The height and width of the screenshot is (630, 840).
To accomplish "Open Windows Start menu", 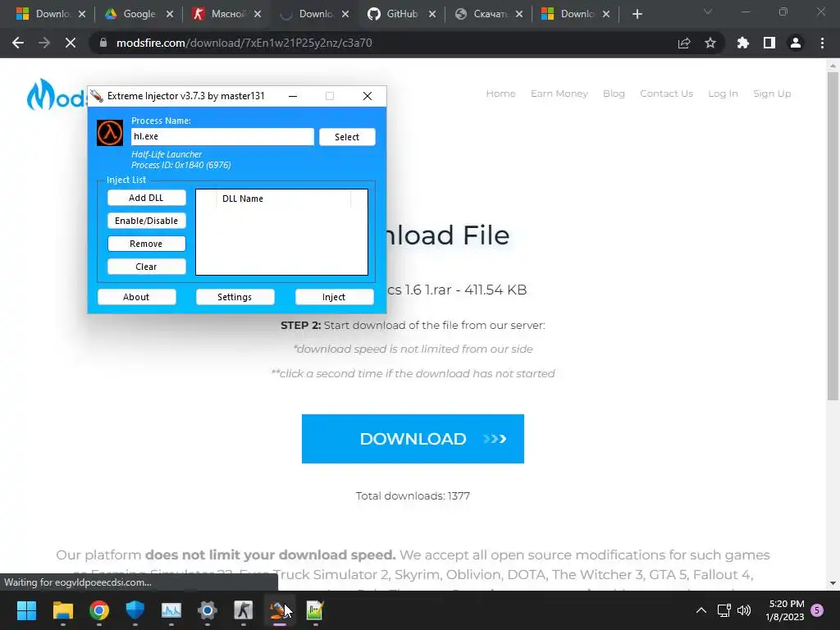I will click(26, 610).
